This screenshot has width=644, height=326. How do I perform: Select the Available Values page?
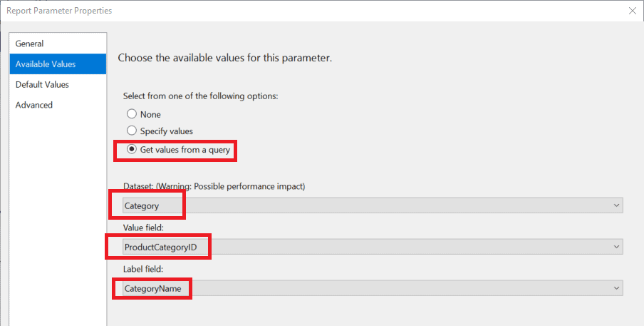tap(58, 64)
